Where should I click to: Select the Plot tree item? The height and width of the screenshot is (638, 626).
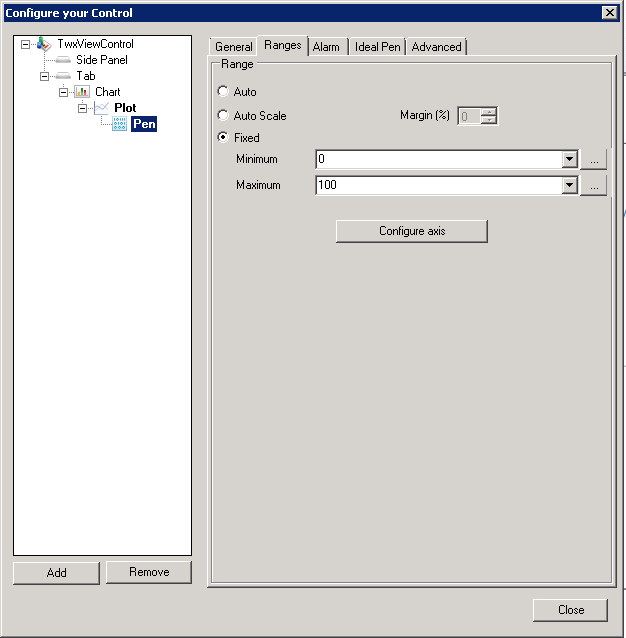(x=125, y=108)
